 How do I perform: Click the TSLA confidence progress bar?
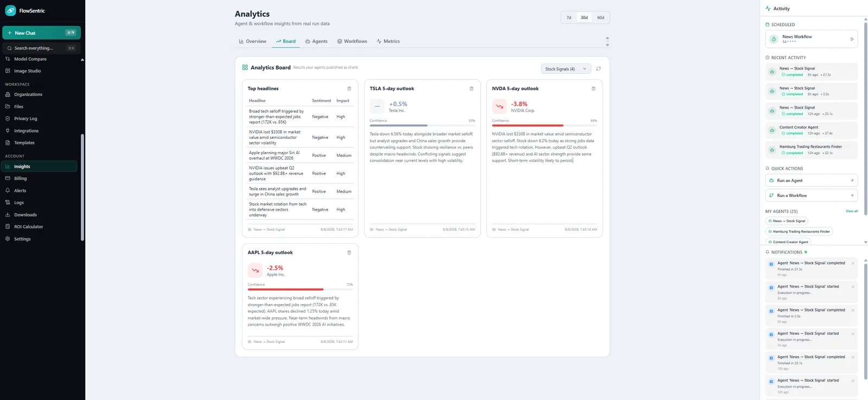[x=422, y=125]
